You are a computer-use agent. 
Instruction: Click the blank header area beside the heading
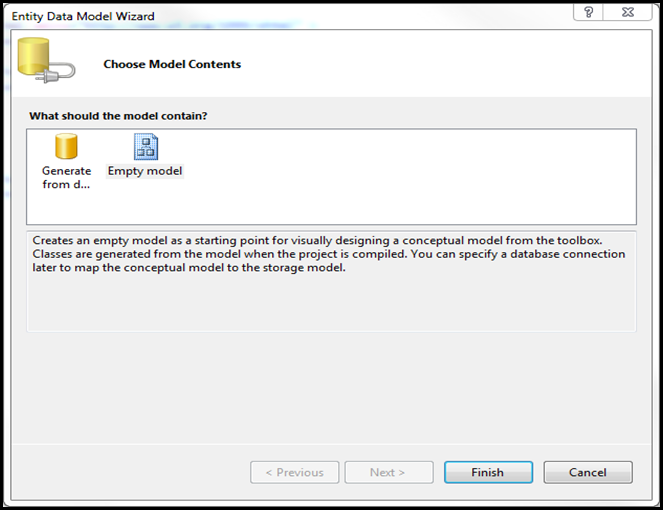point(450,65)
